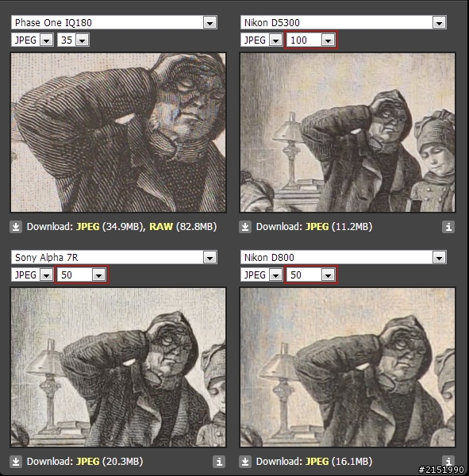This screenshot has width=469, height=476.
Task: Open the info icon for Nikon D800
Action: point(448,461)
